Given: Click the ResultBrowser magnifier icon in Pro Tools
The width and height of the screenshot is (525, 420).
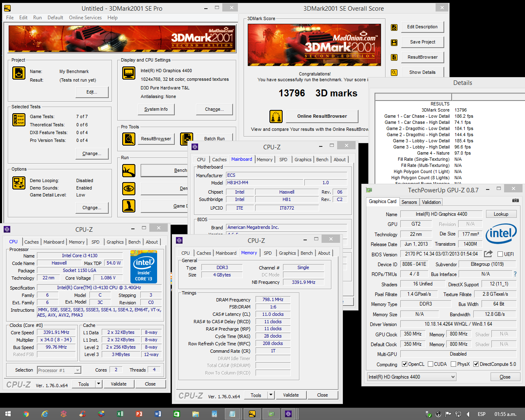Looking at the screenshot, I should pyautogui.click(x=129, y=139).
